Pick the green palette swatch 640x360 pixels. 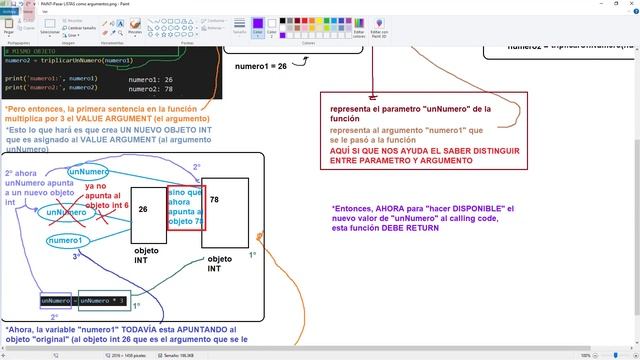pyautogui.click(x=327, y=20)
